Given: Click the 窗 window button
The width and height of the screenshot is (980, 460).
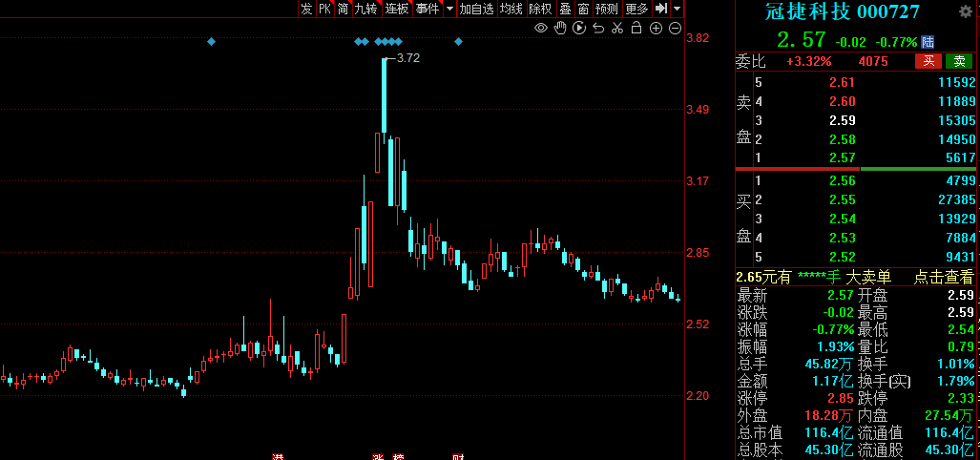Looking at the screenshot, I should click(583, 9).
